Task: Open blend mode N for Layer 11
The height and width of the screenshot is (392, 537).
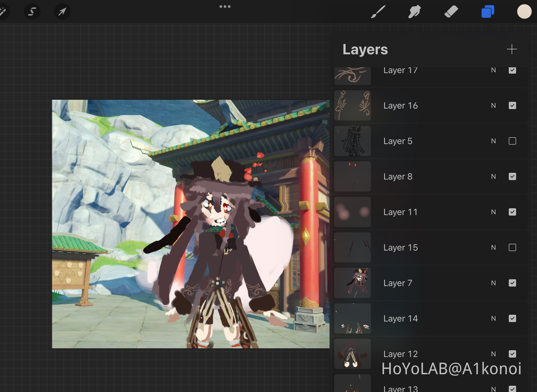Action: coord(493,212)
